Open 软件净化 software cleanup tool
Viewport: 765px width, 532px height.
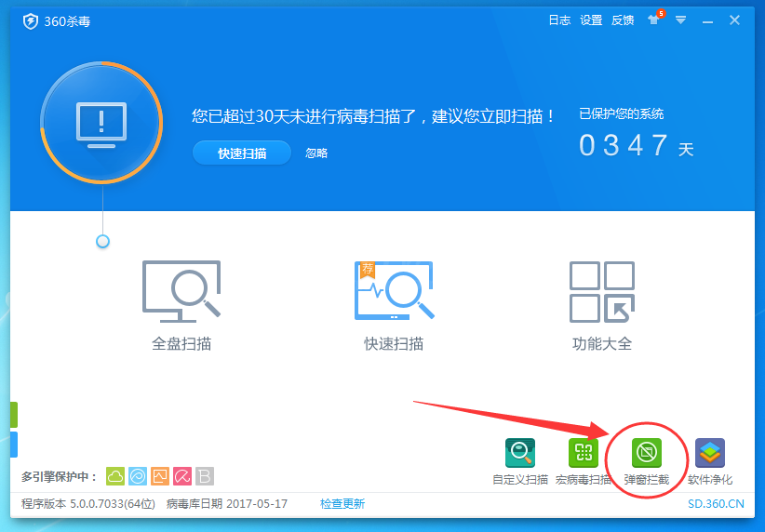[710, 453]
